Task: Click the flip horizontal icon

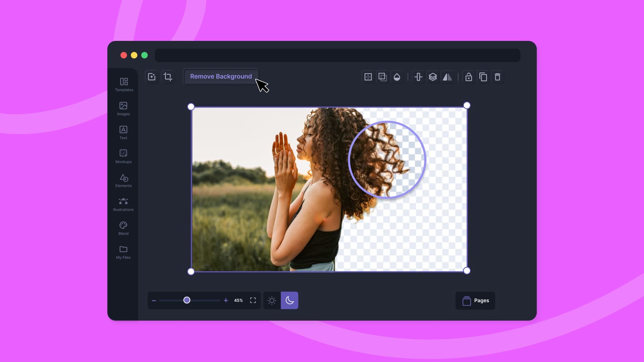Action: 447,77
